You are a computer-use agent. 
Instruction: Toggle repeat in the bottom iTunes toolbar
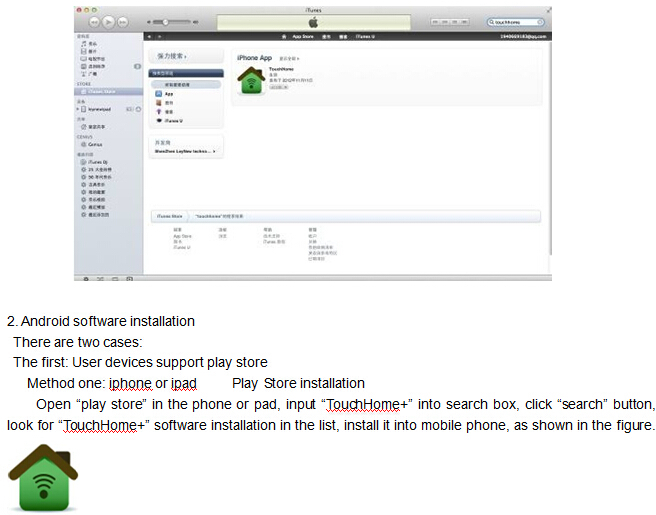[x=115, y=278]
